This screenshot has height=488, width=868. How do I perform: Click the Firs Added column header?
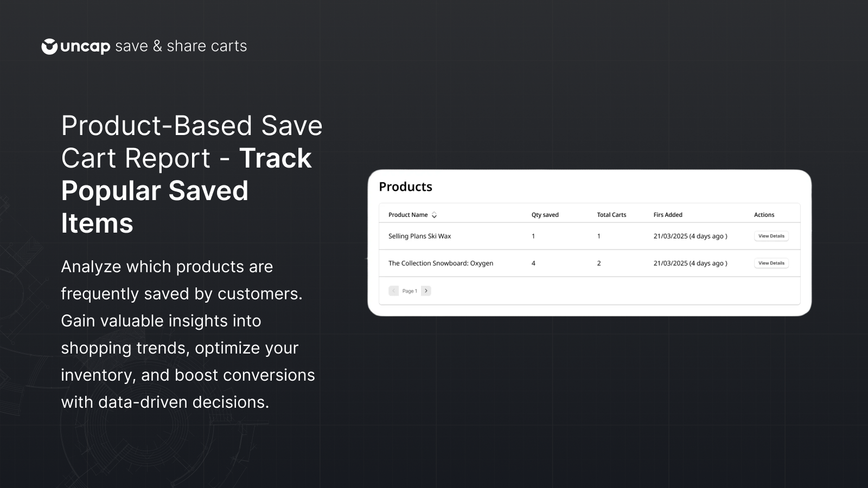point(668,215)
